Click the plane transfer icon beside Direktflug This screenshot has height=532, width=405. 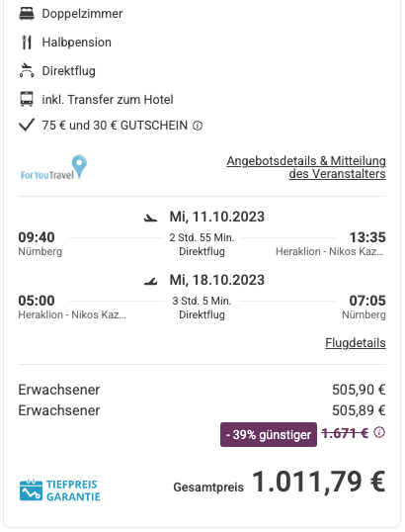tap(27, 70)
